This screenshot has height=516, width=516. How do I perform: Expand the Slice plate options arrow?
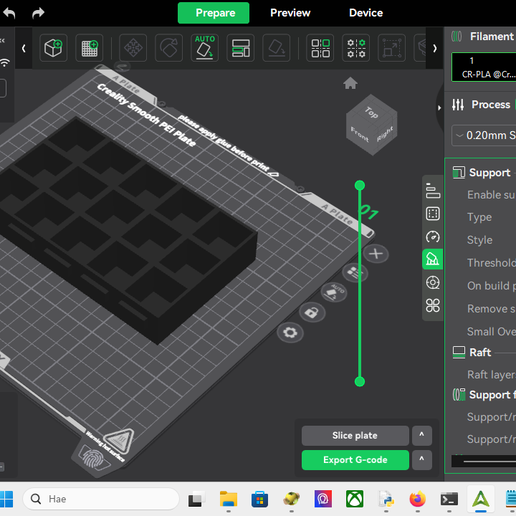[422, 435]
